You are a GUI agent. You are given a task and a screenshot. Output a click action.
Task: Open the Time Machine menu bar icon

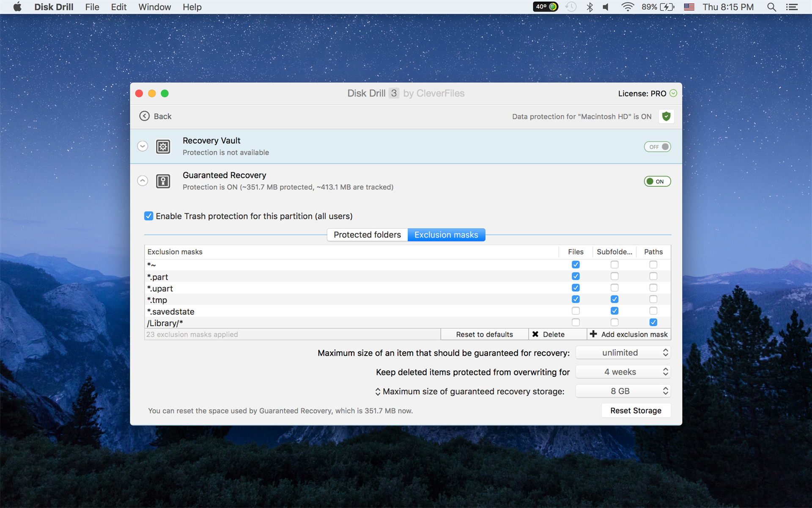click(x=571, y=7)
